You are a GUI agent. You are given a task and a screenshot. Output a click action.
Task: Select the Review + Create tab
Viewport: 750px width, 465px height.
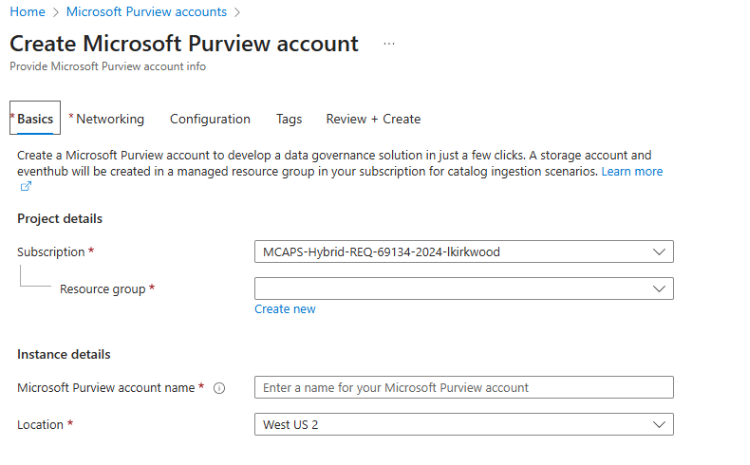[373, 119]
